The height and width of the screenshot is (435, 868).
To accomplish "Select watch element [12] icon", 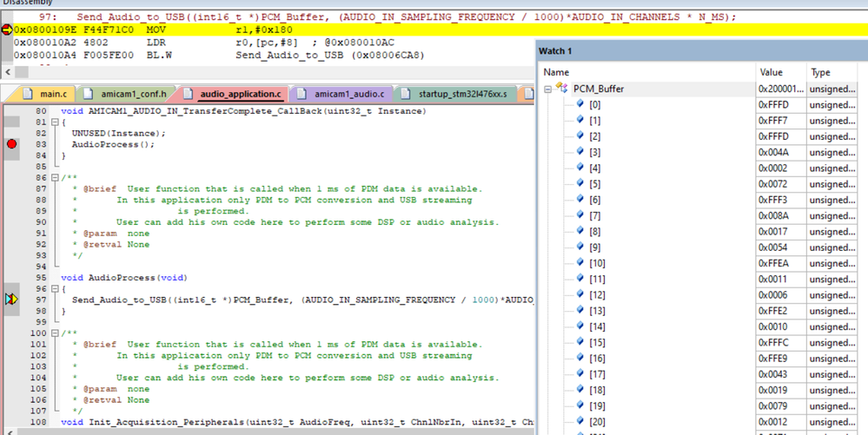I will [x=580, y=293].
